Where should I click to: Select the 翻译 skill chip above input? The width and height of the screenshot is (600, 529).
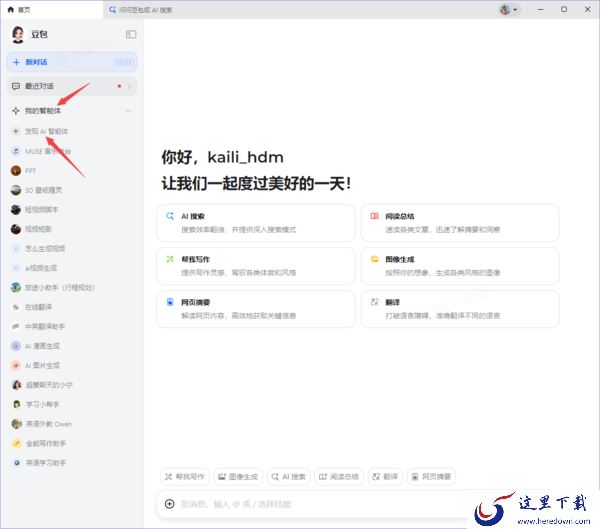coord(385,477)
